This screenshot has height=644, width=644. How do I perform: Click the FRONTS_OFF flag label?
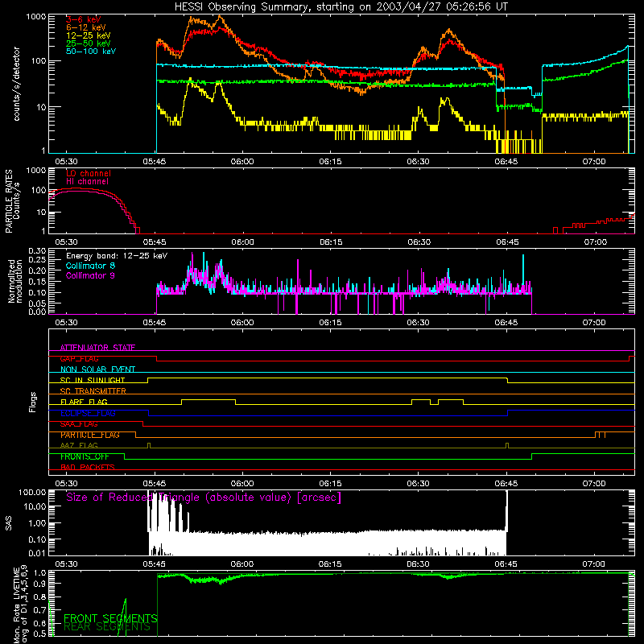pos(85,456)
